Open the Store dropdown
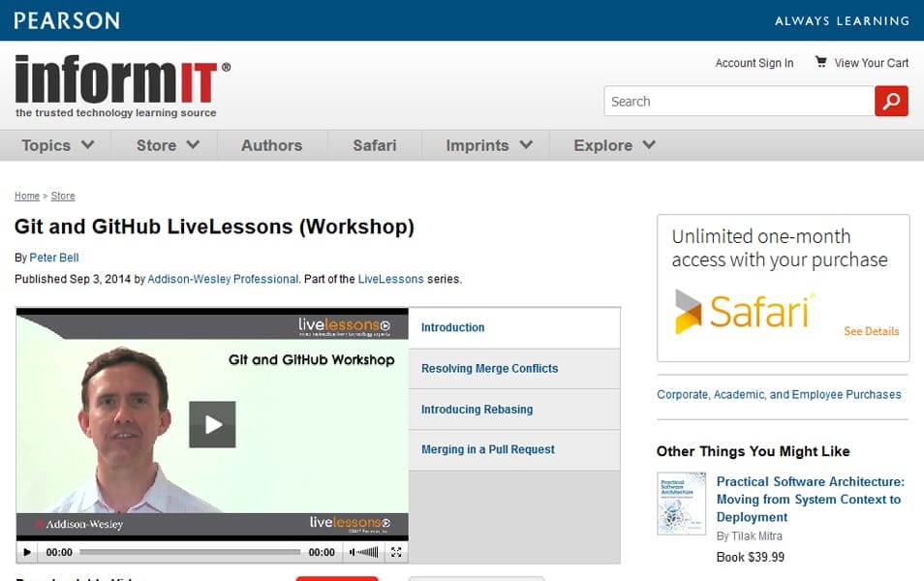Screen dimensions: 924x581 (x=165, y=144)
